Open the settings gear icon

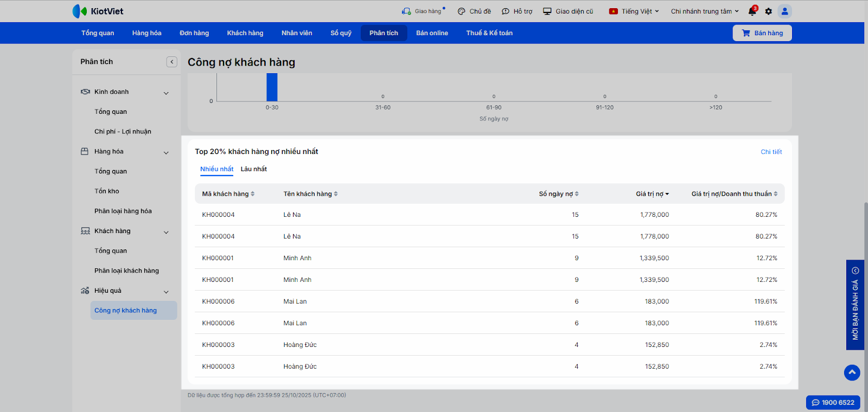click(x=768, y=11)
